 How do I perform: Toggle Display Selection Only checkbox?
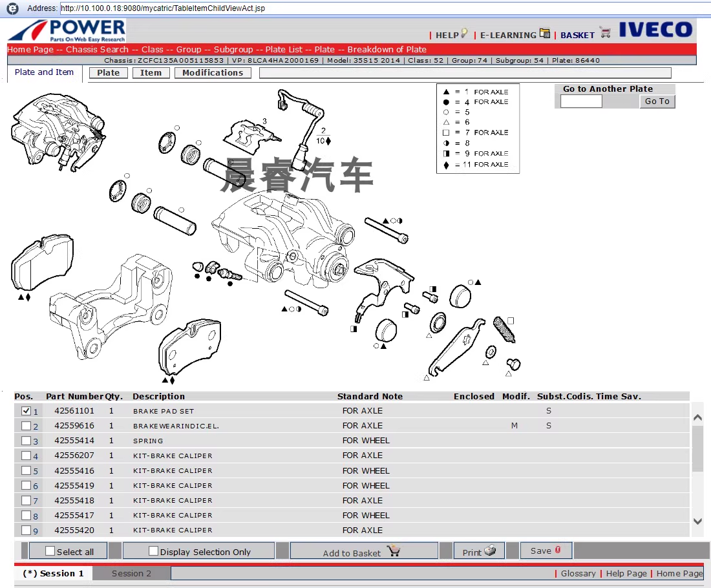pyautogui.click(x=153, y=551)
